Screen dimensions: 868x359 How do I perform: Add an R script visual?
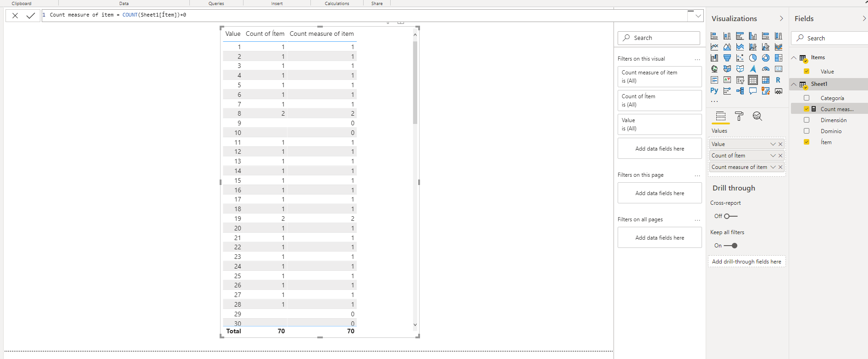tap(779, 80)
